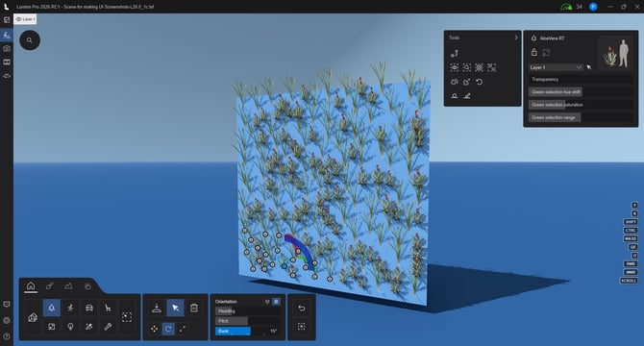Toggle the shield icon next to Orientation

[x=267, y=302]
